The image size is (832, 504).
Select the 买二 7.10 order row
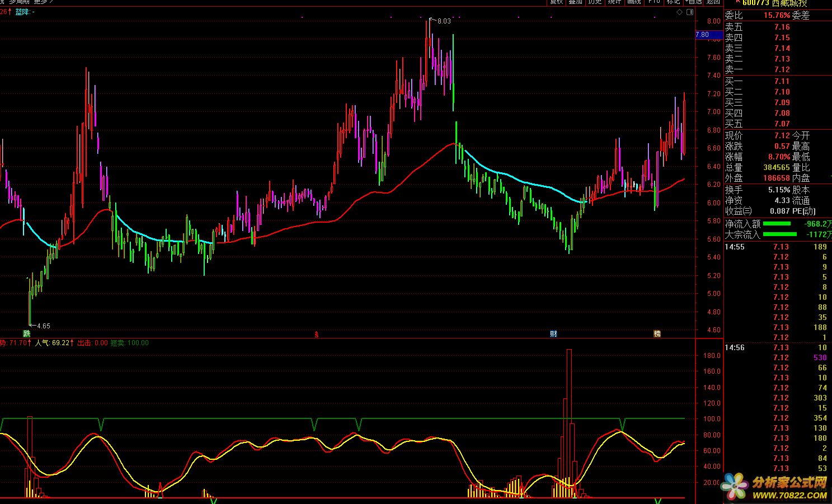[x=778, y=92]
